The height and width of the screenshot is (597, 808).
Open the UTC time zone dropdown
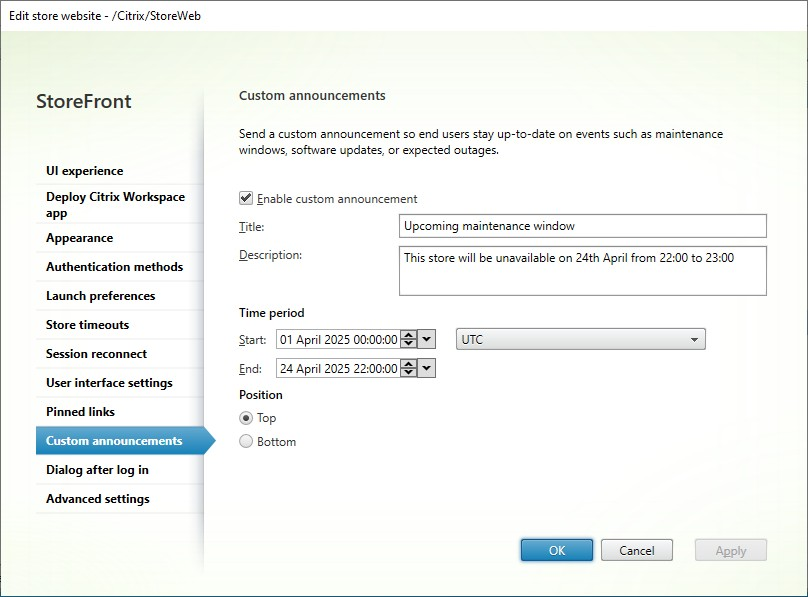(x=696, y=338)
